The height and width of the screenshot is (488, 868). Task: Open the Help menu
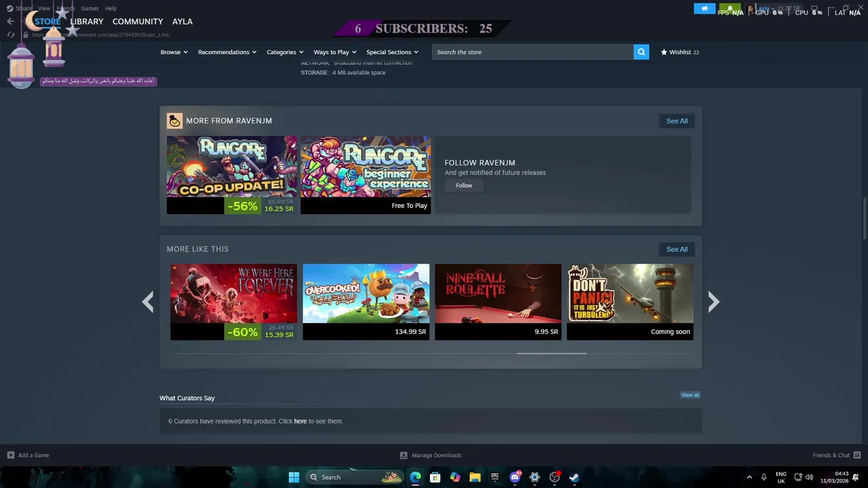coord(111,8)
